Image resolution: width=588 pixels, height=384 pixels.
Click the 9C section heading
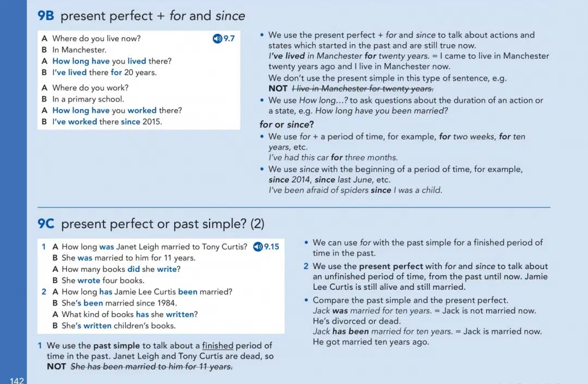click(151, 224)
